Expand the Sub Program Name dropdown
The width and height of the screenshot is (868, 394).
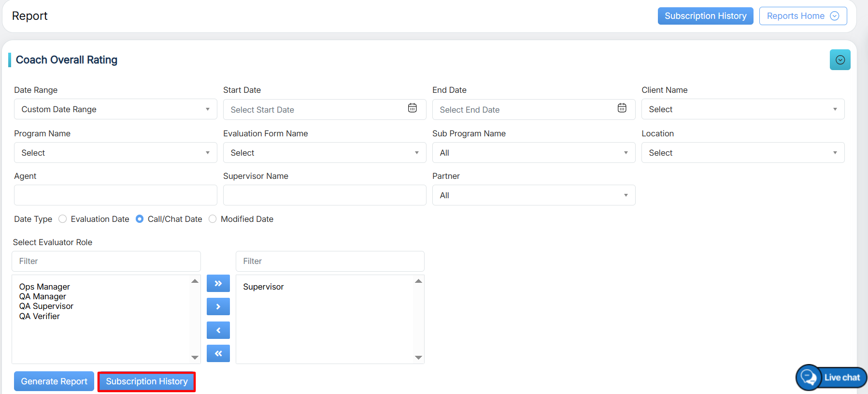pyautogui.click(x=533, y=153)
